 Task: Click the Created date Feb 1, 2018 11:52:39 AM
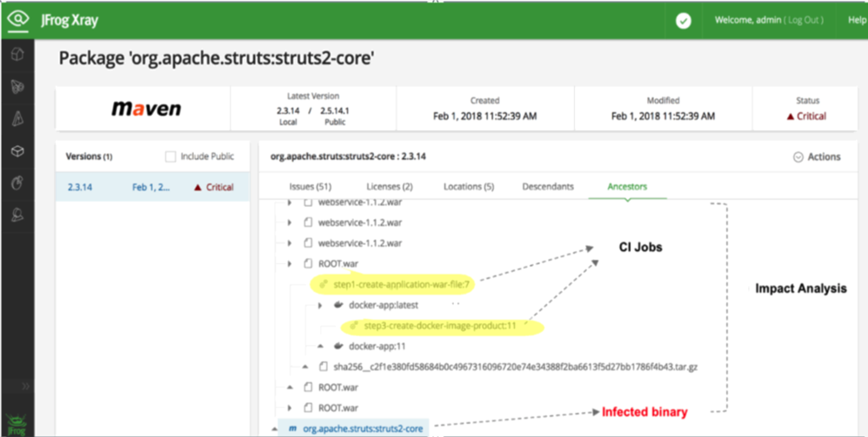[x=485, y=116]
